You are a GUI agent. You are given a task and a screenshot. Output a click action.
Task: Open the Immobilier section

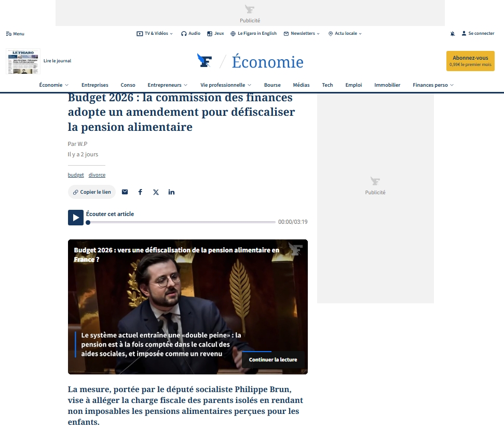(x=387, y=85)
